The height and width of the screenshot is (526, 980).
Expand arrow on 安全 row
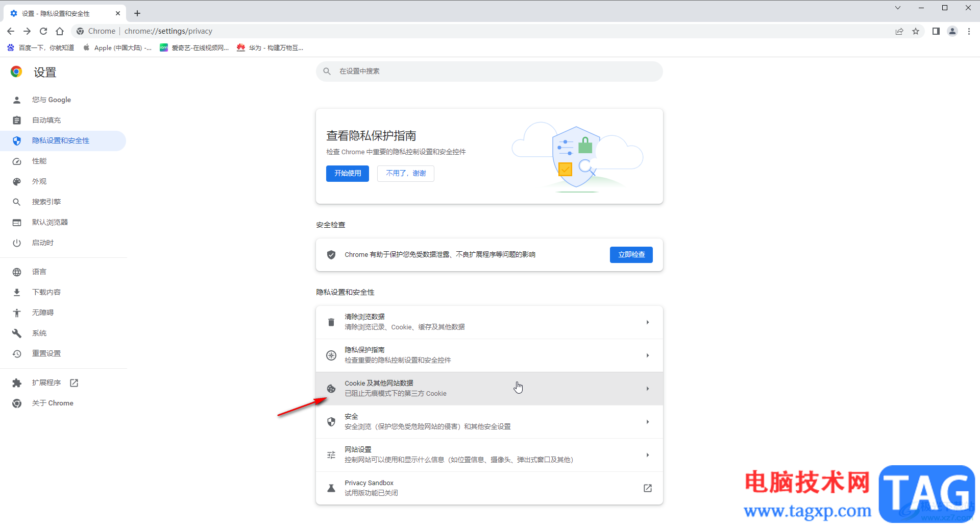coord(647,422)
